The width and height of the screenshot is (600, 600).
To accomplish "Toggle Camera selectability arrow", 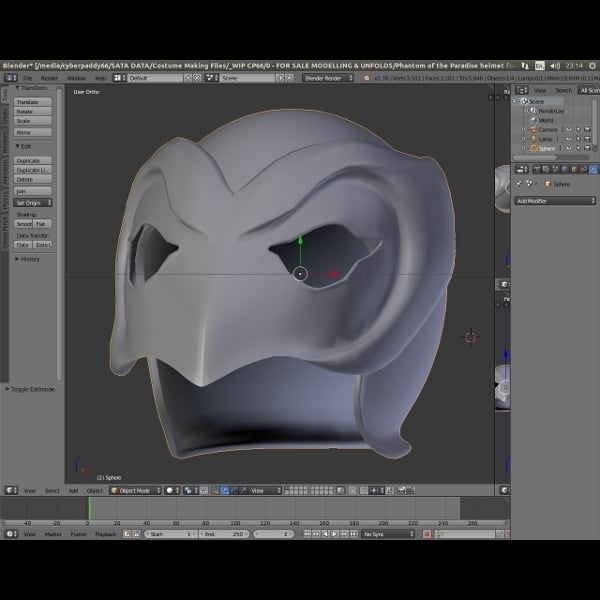I will (578, 130).
